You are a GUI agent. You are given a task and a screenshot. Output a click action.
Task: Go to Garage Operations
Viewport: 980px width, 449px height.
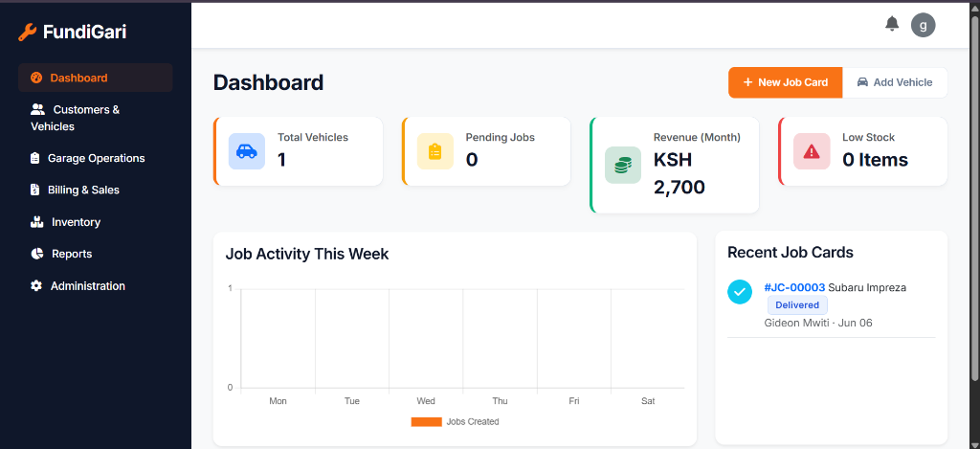pos(96,158)
